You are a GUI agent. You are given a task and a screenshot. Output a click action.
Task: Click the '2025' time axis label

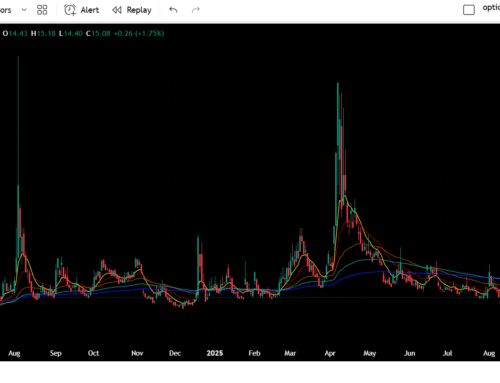point(215,353)
